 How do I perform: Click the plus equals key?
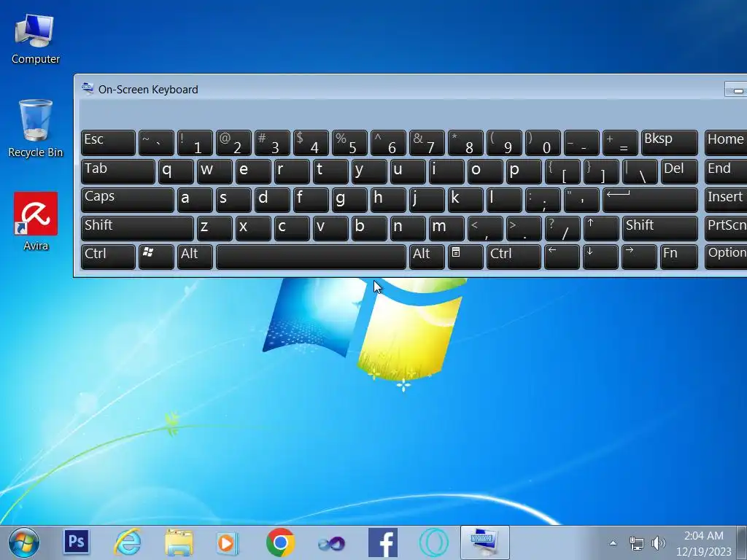click(x=620, y=143)
